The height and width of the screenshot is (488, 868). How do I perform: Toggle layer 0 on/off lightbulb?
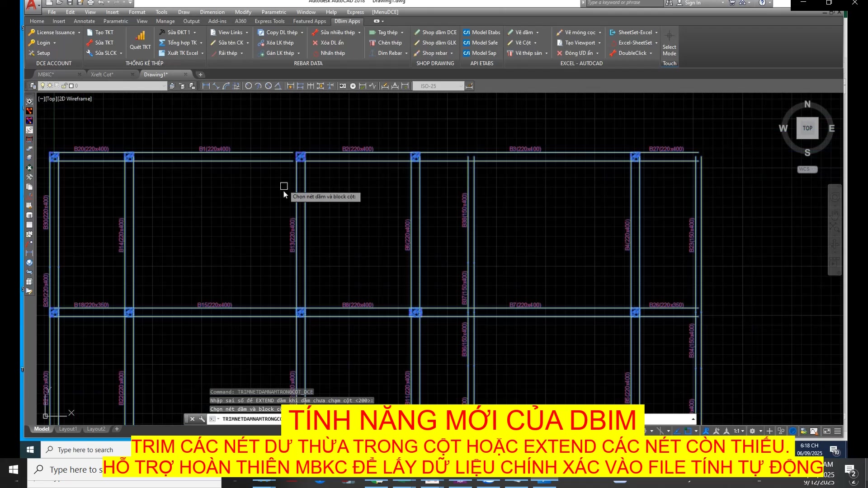point(42,86)
